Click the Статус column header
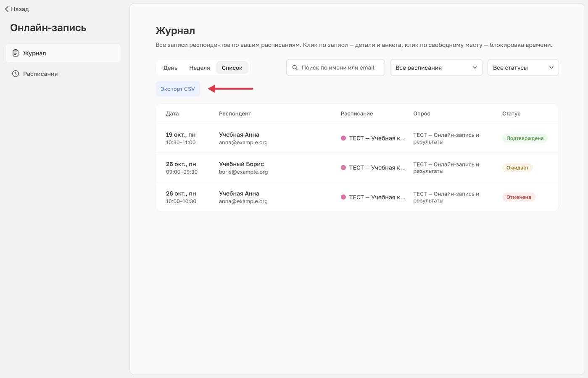Image resolution: width=588 pixels, height=378 pixels. pos(511,114)
